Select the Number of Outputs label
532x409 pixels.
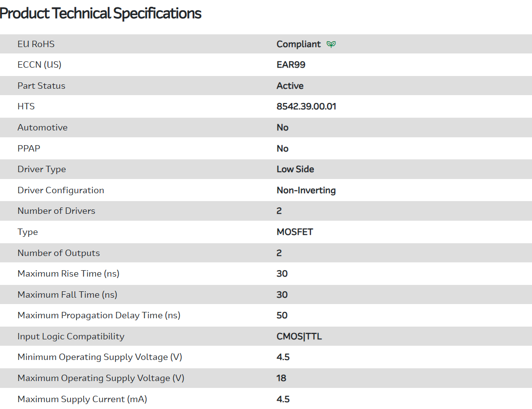pyautogui.click(x=58, y=253)
